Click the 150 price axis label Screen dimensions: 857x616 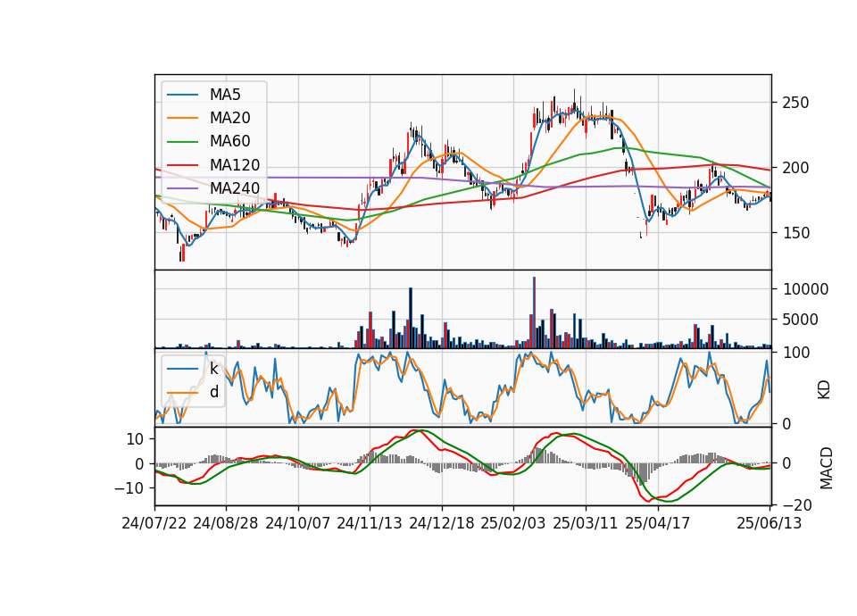795,233
